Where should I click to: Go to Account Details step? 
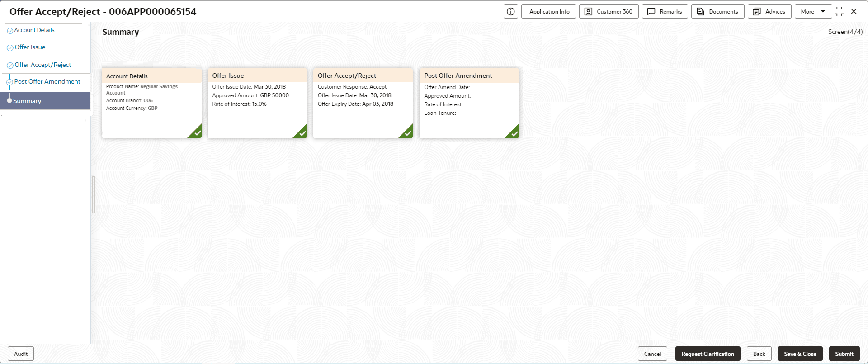tap(34, 30)
